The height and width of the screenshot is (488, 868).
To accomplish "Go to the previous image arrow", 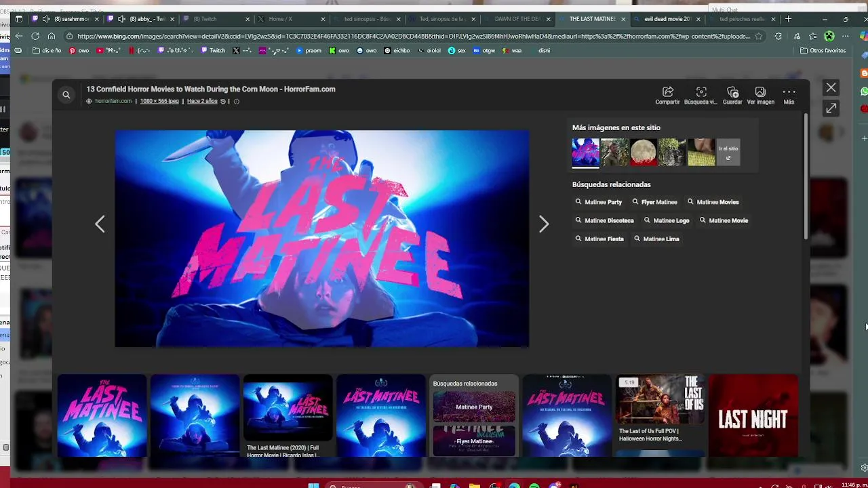I will coord(100,224).
